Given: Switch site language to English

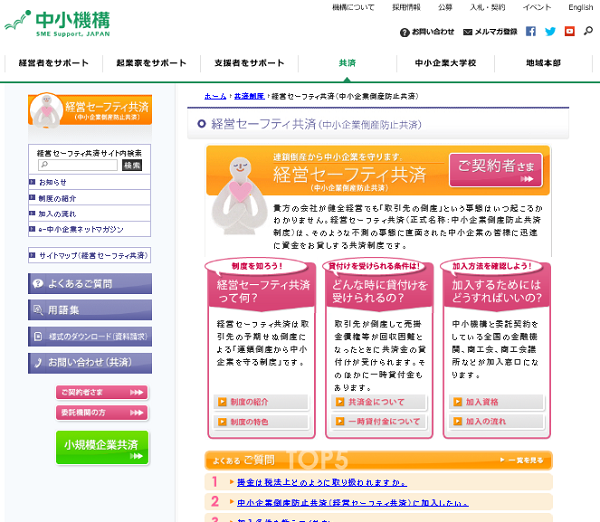Looking at the screenshot, I should click(x=580, y=7).
